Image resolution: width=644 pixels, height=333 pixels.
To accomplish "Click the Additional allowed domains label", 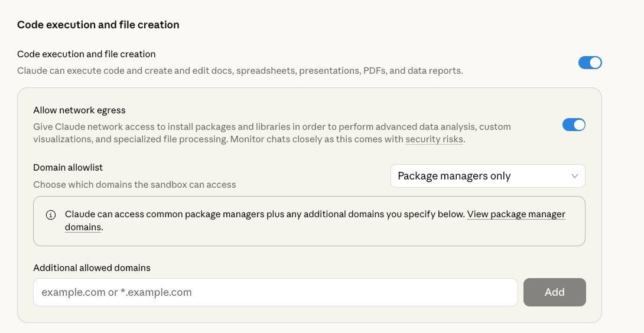I will (92, 268).
